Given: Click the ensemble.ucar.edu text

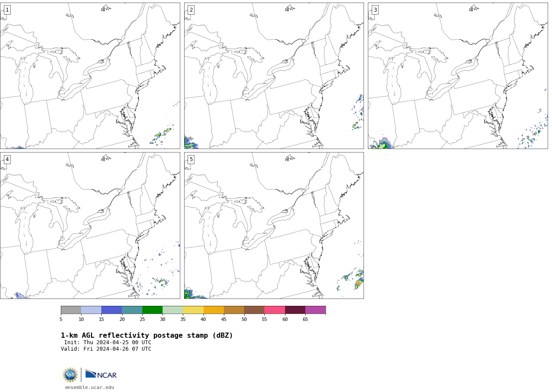Looking at the screenshot, I should tap(90, 387).
